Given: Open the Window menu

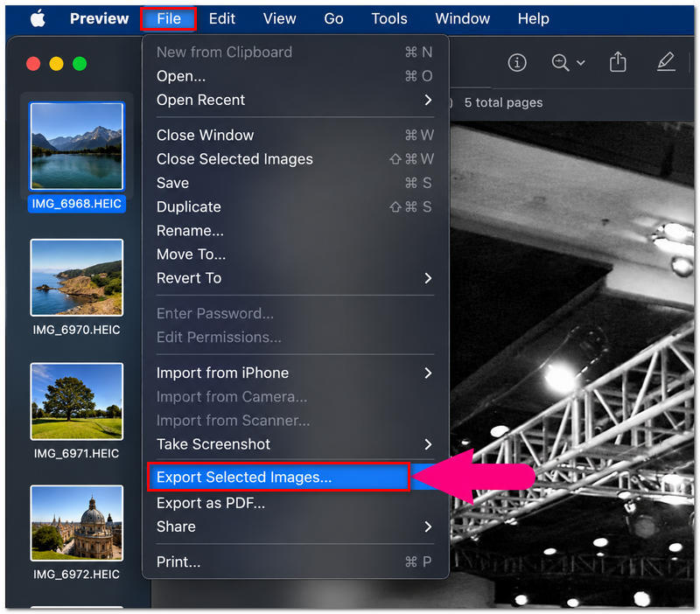Looking at the screenshot, I should coord(463,18).
